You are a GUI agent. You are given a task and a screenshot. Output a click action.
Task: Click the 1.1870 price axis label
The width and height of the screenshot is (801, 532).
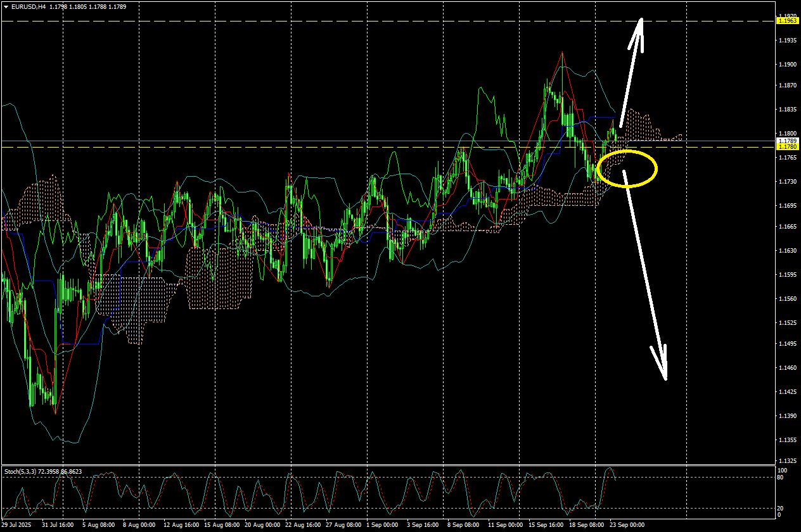[788, 85]
